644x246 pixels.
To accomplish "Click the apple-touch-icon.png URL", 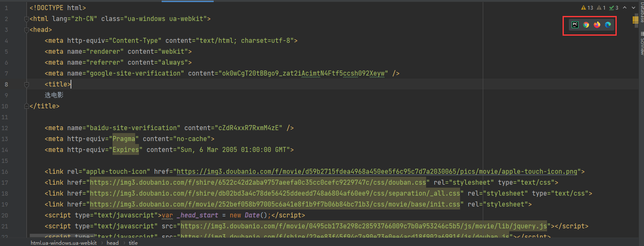I will point(377,172).
